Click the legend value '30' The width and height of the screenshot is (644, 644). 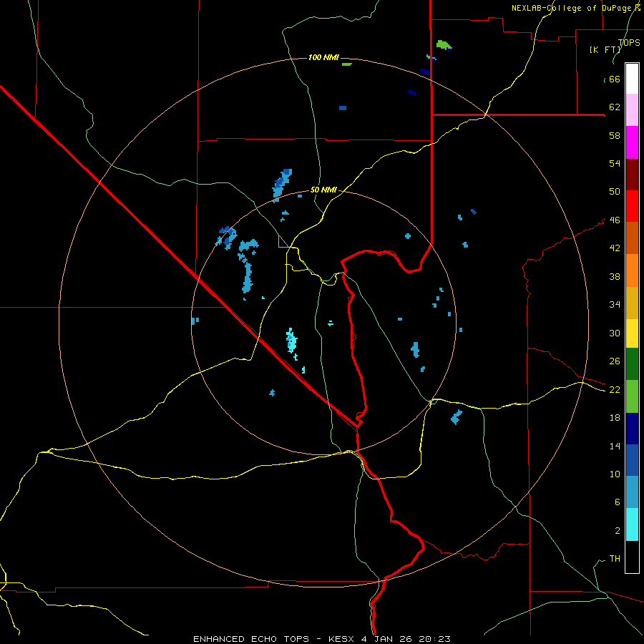615,333
